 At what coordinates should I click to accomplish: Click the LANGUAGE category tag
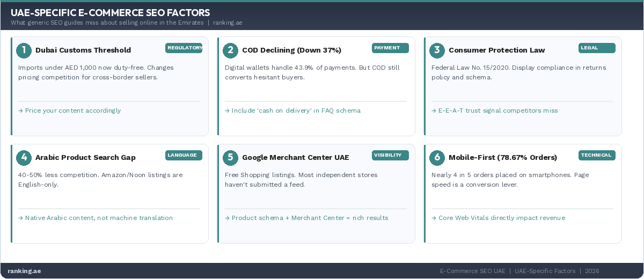184,156
